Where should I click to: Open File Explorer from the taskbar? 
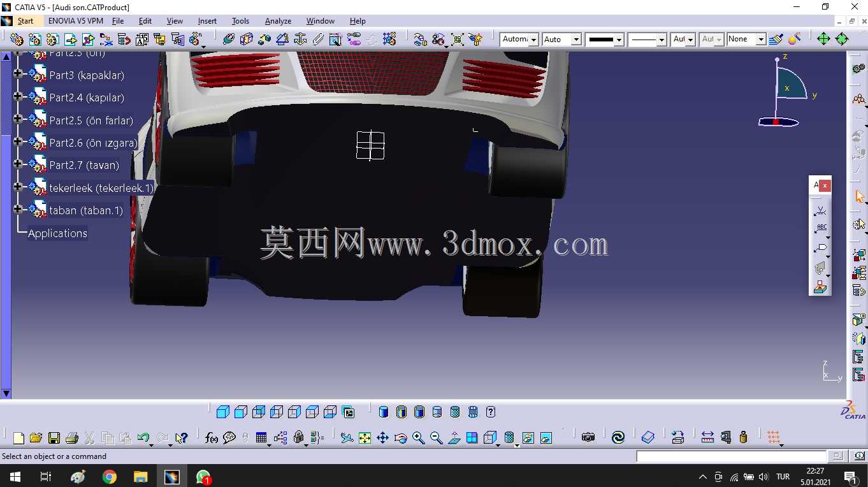pyautogui.click(x=140, y=476)
